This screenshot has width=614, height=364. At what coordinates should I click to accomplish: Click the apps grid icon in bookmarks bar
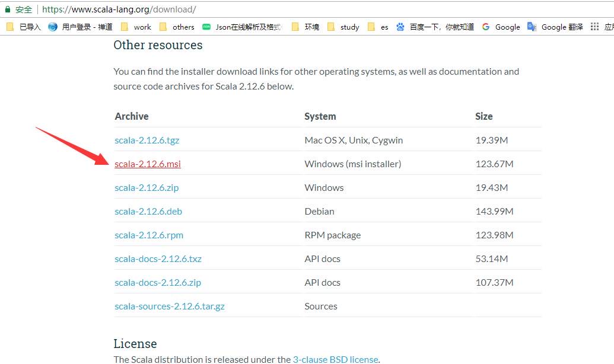click(595, 27)
